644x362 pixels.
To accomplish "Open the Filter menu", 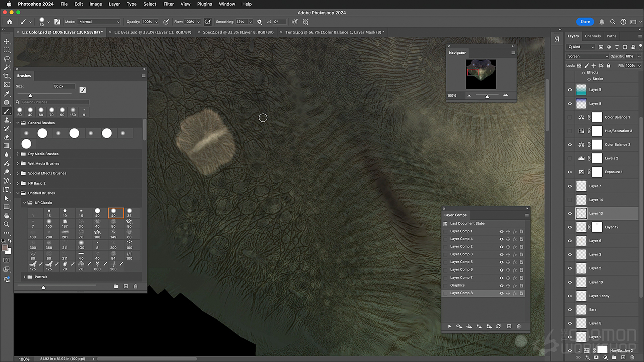I will (168, 4).
